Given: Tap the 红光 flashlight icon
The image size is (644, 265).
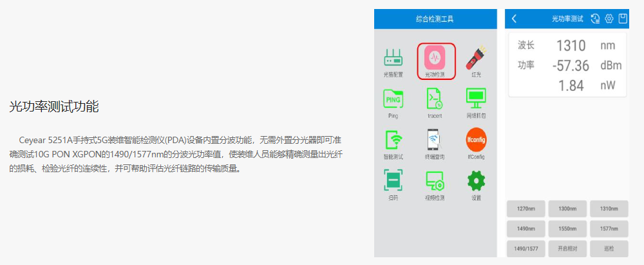Looking at the screenshot, I should coord(476,58).
